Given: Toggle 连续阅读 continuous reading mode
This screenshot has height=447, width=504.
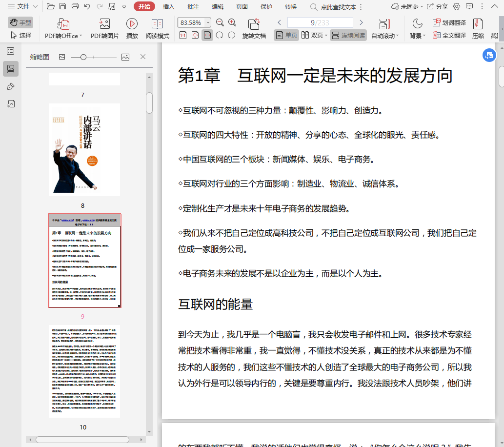Looking at the screenshot, I should (x=348, y=35).
